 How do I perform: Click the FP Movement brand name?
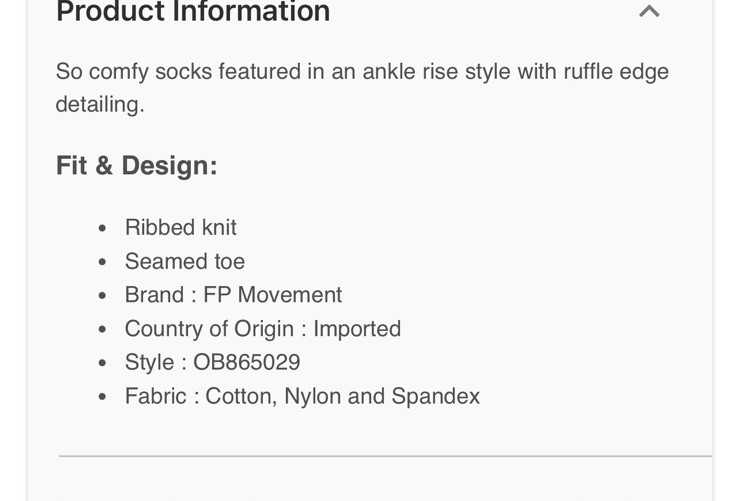coord(272,295)
